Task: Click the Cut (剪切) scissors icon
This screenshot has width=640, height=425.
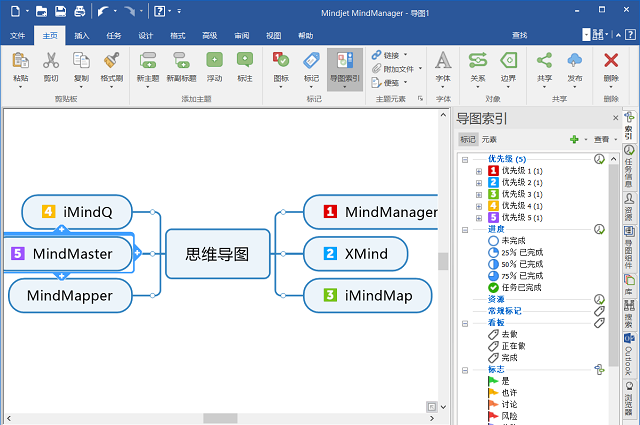Action: pyautogui.click(x=51, y=60)
